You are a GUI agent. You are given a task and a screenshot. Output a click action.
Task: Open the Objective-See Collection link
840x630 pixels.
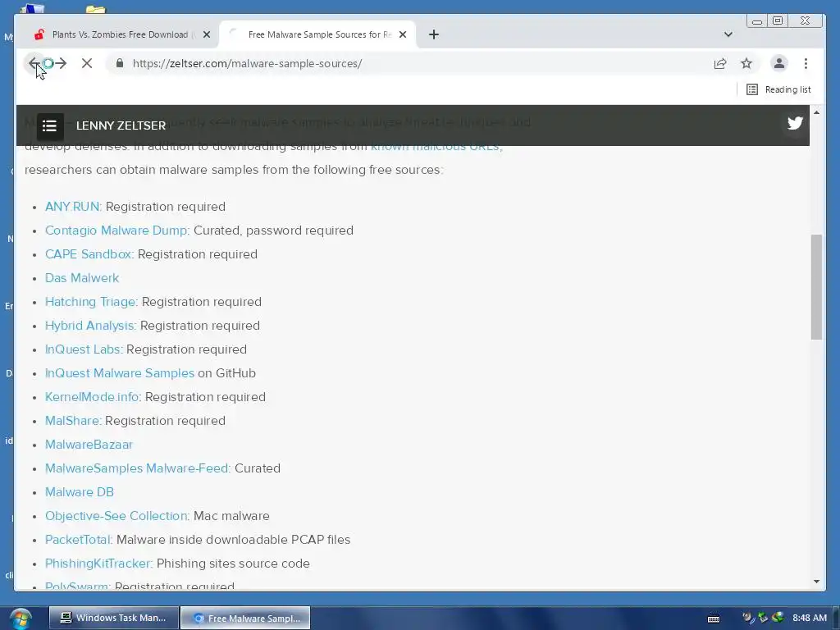116,516
